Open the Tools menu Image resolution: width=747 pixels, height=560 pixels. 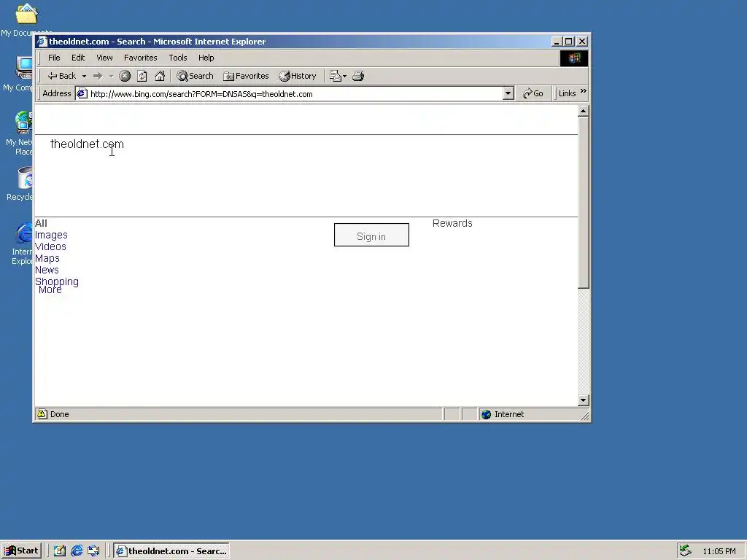coord(178,58)
